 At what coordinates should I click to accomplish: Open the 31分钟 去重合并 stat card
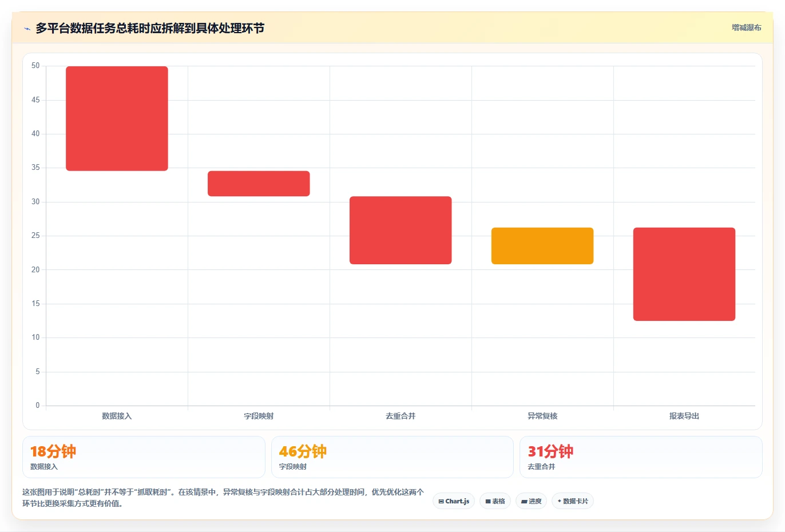tap(641, 457)
